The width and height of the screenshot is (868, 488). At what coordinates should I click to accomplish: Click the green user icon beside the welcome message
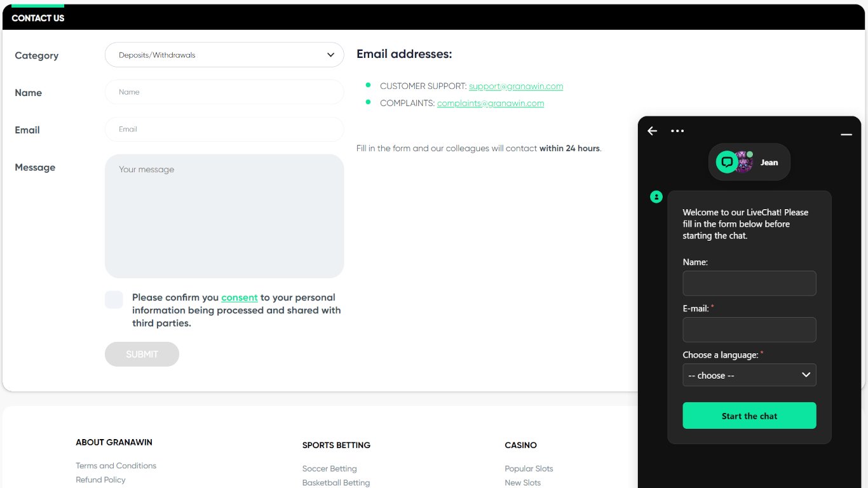coord(656,197)
